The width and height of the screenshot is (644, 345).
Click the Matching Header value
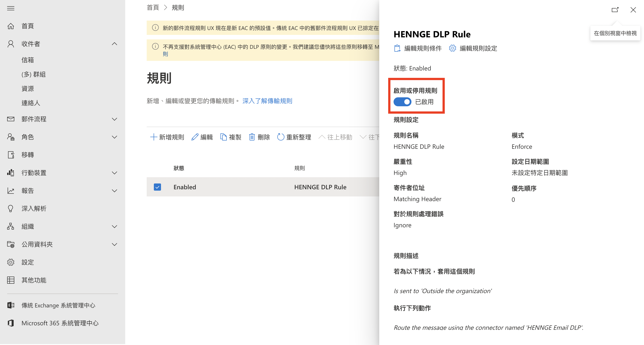pyautogui.click(x=417, y=199)
